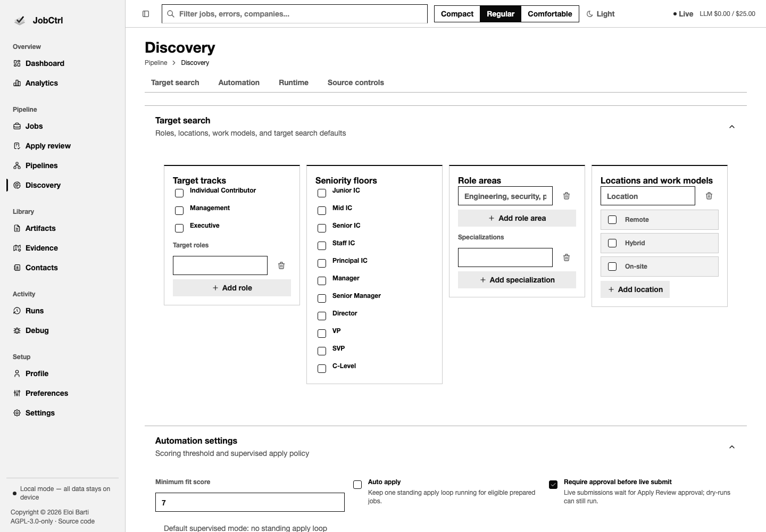
Task: Check the Management track checkbox
Action: coord(179,211)
